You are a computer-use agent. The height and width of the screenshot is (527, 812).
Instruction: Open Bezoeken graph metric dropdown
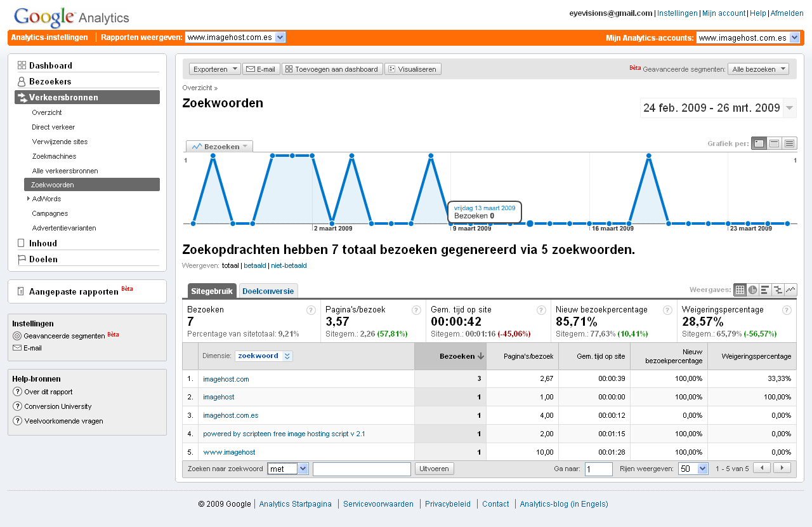coord(219,147)
